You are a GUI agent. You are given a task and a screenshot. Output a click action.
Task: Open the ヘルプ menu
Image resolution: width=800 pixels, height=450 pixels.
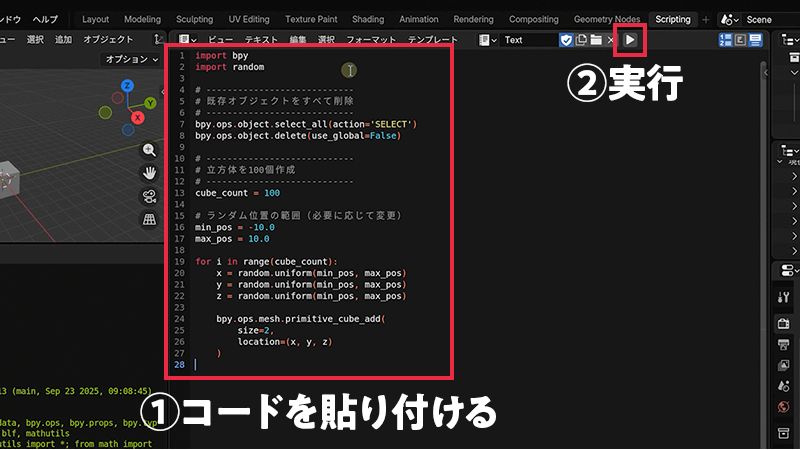[x=45, y=19]
